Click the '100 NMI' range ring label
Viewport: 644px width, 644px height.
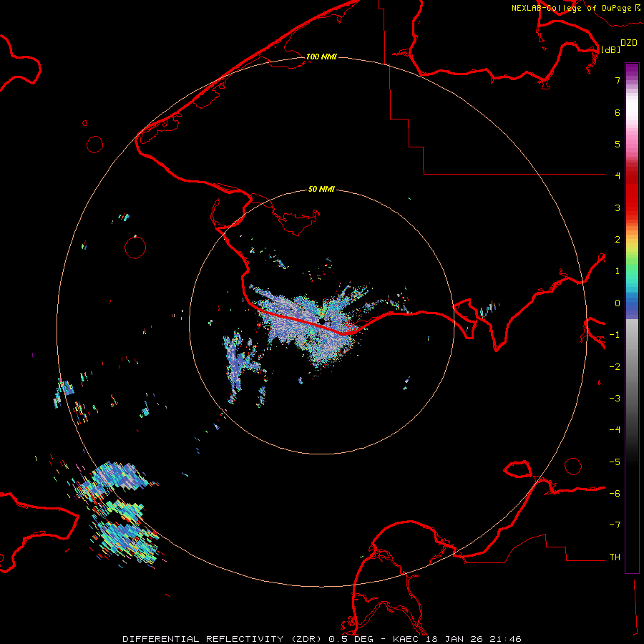click(321, 57)
